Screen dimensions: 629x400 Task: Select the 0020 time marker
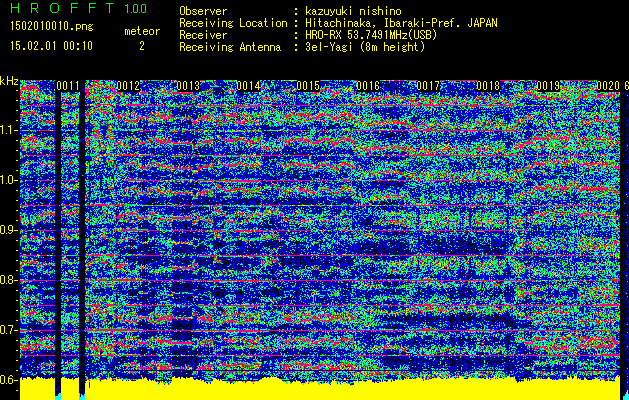point(608,86)
